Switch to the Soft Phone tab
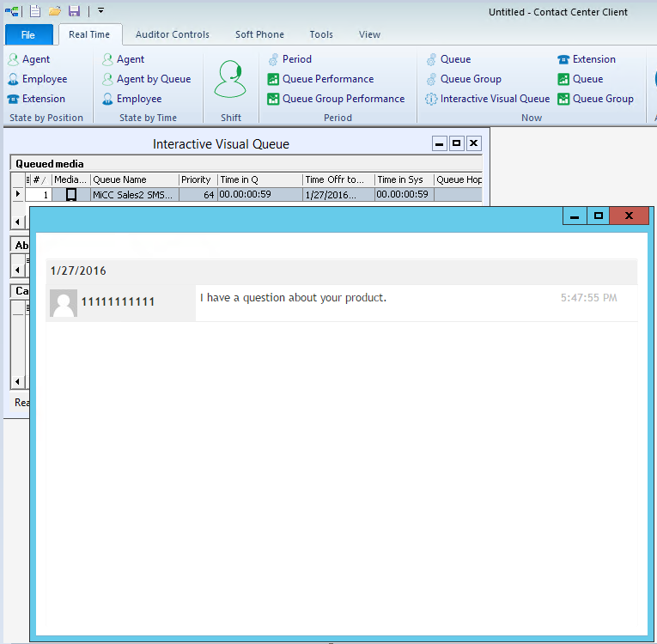The height and width of the screenshot is (644, 657). pyautogui.click(x=259, y=35)
